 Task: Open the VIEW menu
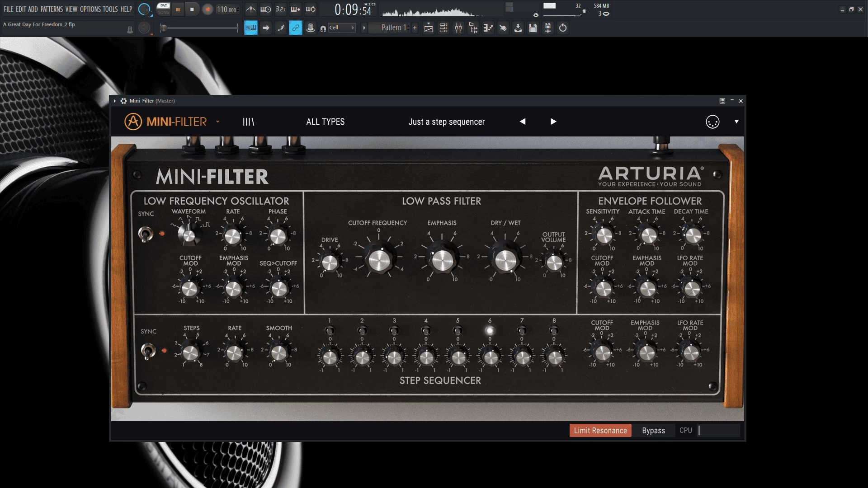(71, 9)
